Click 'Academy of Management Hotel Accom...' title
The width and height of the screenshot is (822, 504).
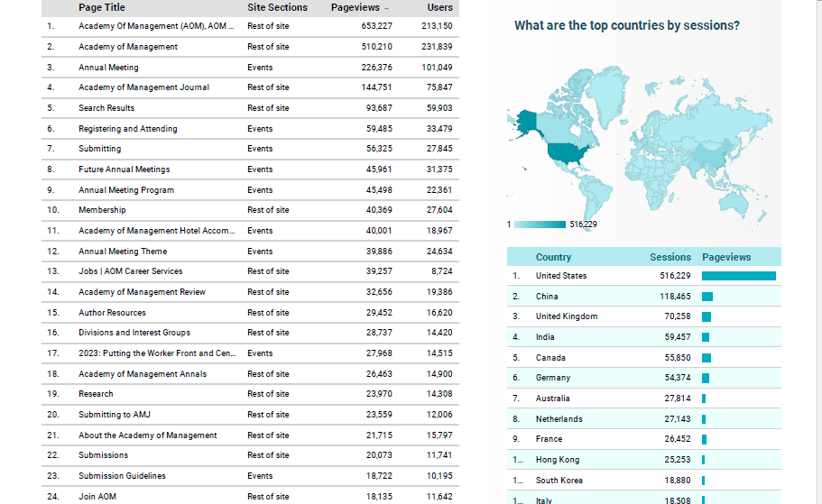(x=157, y=231)
